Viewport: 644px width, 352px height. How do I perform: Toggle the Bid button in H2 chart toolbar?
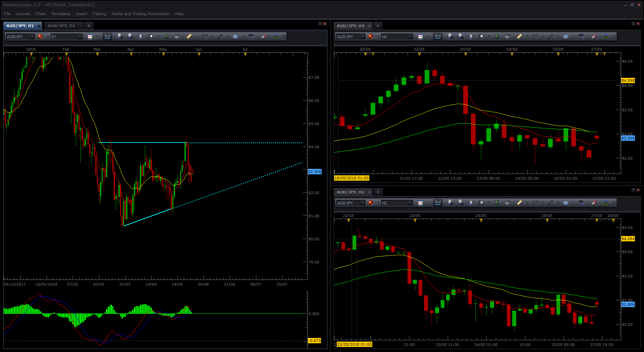tap(438, 202)
